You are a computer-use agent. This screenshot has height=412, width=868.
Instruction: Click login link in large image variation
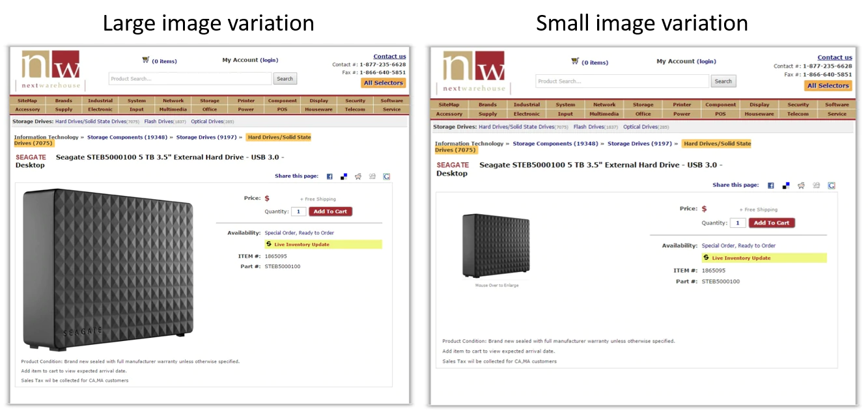270,60
